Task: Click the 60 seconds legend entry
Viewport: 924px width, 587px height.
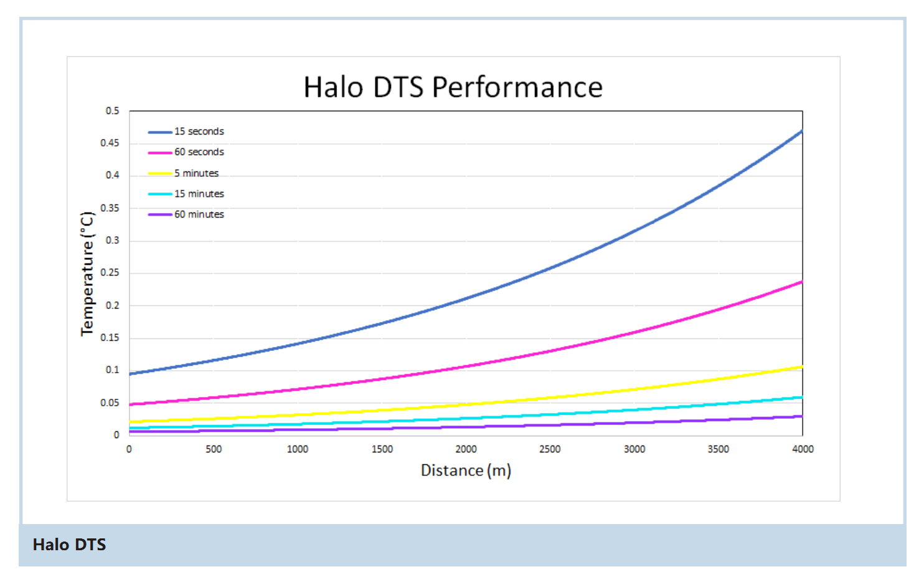Action: click(186, 152)
